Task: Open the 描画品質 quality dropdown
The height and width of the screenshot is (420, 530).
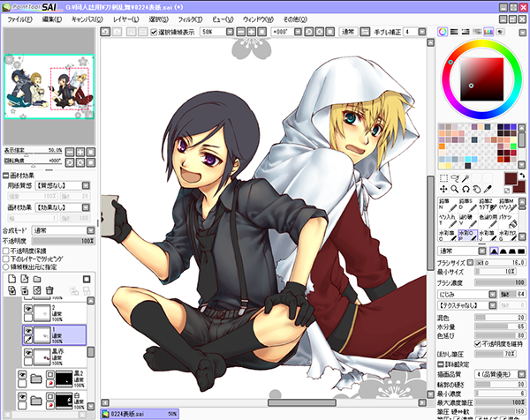Action: point(521,374)
